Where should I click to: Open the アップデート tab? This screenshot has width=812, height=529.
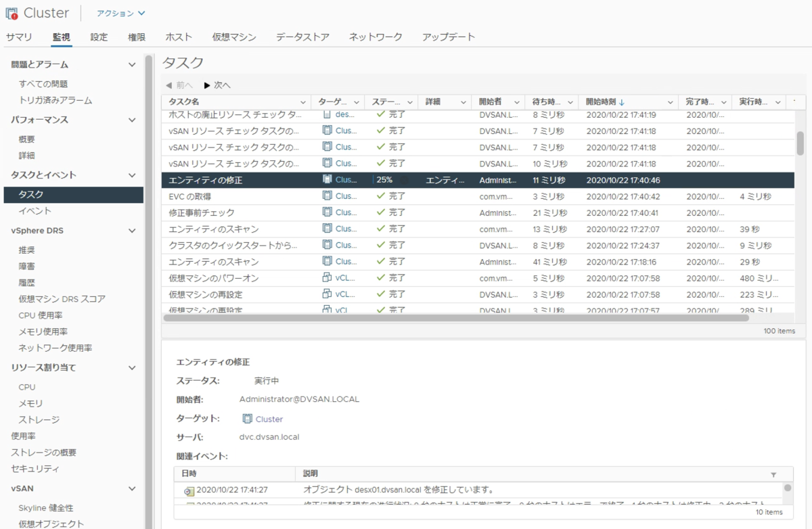click(449, 37)
